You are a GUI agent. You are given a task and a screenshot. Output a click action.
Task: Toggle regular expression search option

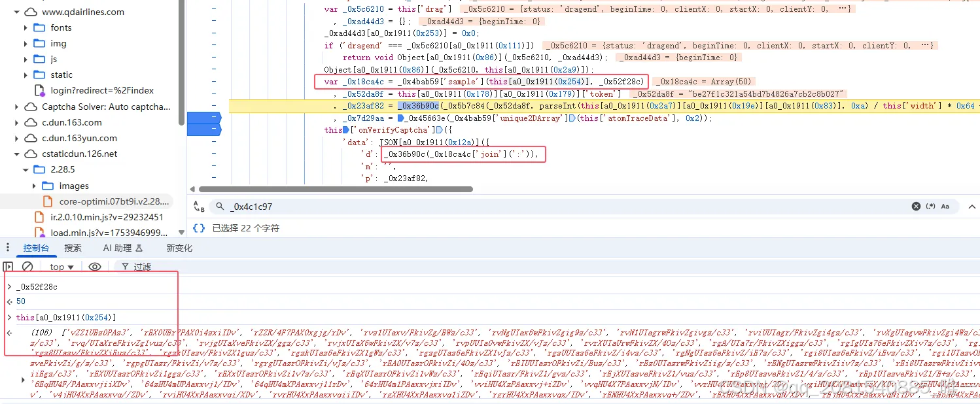point(930,207)
